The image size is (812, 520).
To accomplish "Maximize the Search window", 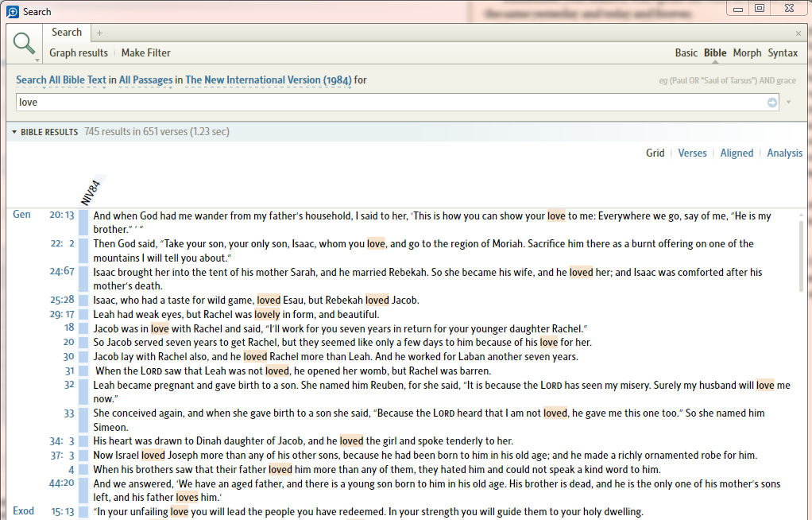I will click(760, 8).
